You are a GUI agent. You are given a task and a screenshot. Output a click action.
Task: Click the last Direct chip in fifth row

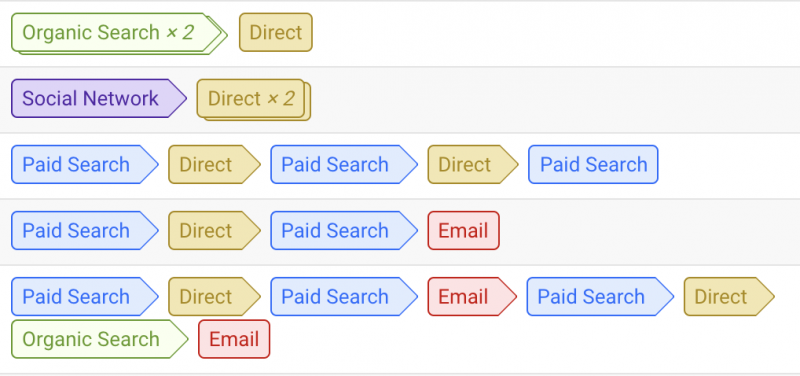point(729,296)
